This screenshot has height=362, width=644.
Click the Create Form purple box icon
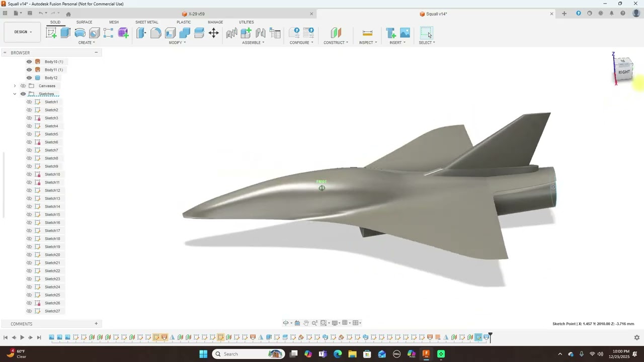coord(123,33)
